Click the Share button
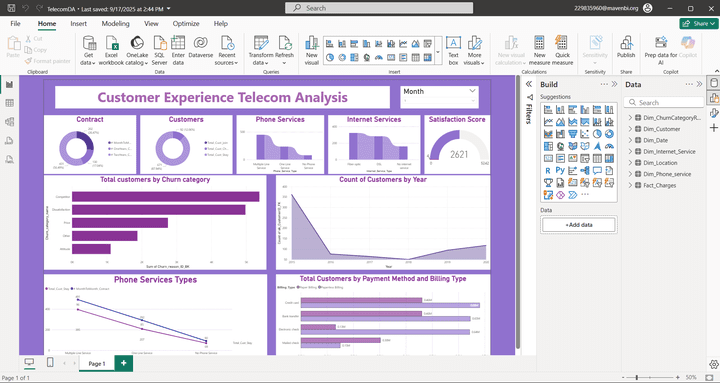 699,23
